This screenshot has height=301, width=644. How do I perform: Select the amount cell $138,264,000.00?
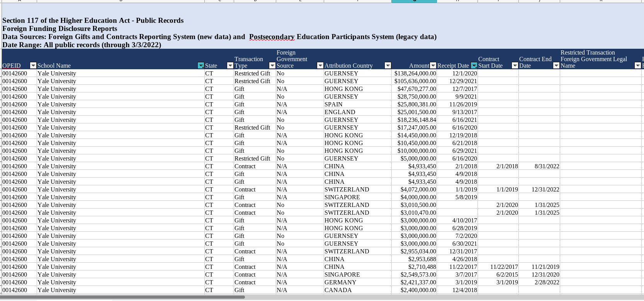[x=414, y=74]
